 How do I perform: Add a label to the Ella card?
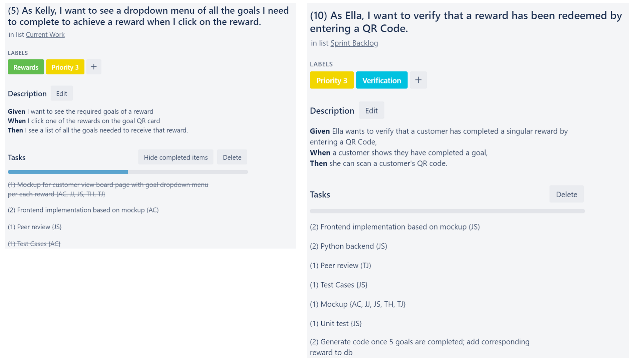pos(418,80)
